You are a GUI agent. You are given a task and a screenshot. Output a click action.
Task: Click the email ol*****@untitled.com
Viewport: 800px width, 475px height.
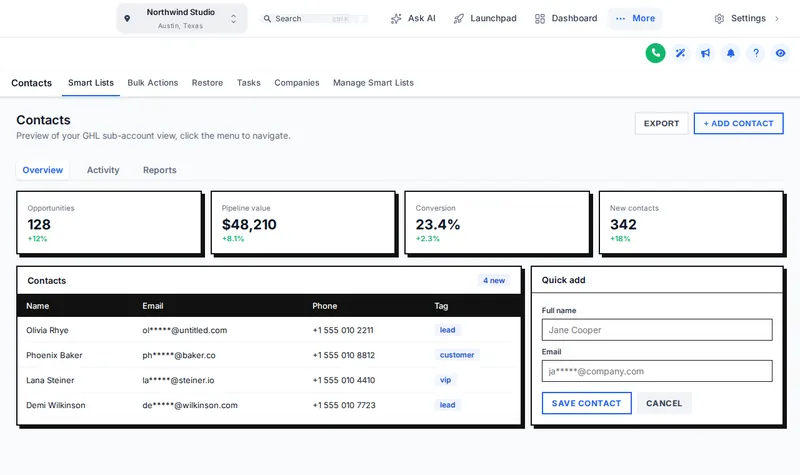click(x=185, y=330)
